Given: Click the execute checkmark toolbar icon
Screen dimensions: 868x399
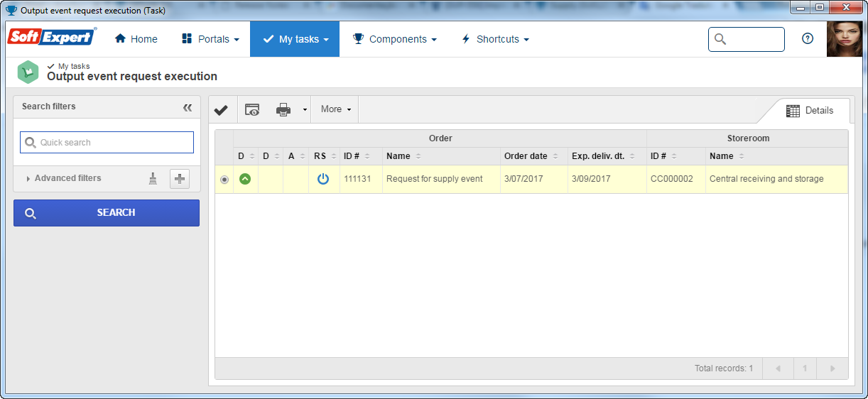Looking at the screenshot, I should (x=221, y=109).
